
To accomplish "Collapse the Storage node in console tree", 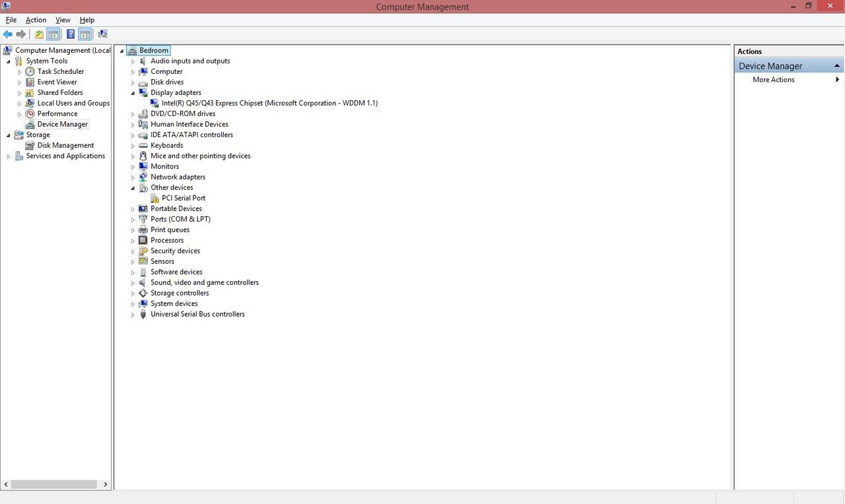I will pos(9,135).
